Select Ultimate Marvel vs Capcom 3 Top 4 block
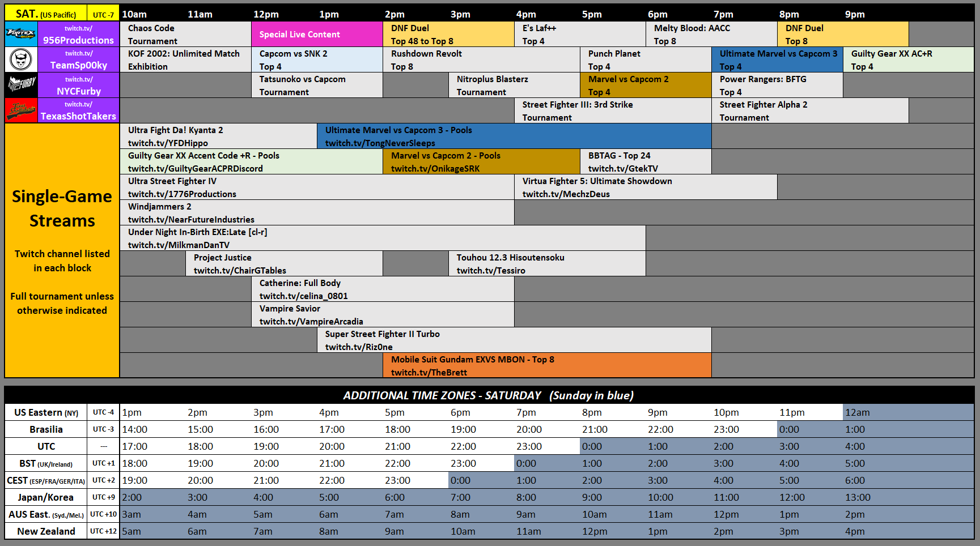 coord(777,59)
